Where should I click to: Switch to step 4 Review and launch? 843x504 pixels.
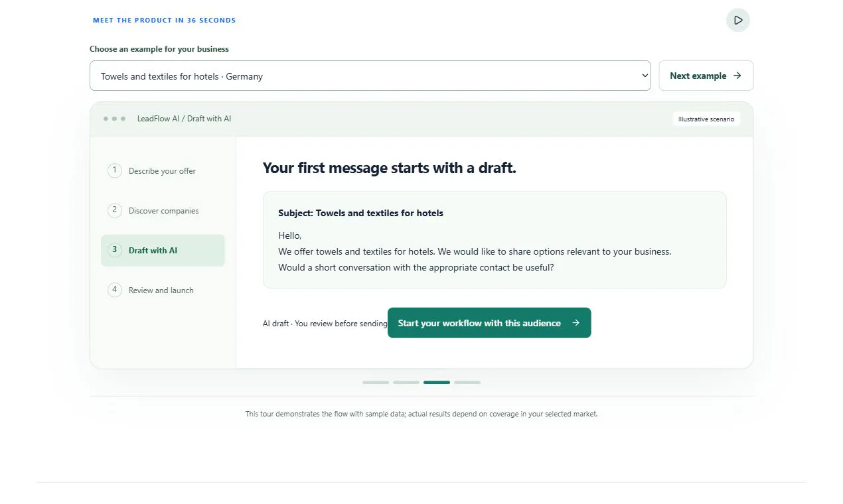163,290
